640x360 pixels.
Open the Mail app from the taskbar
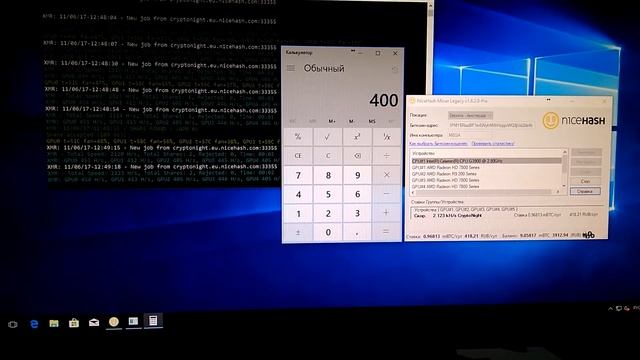[94, 322]
